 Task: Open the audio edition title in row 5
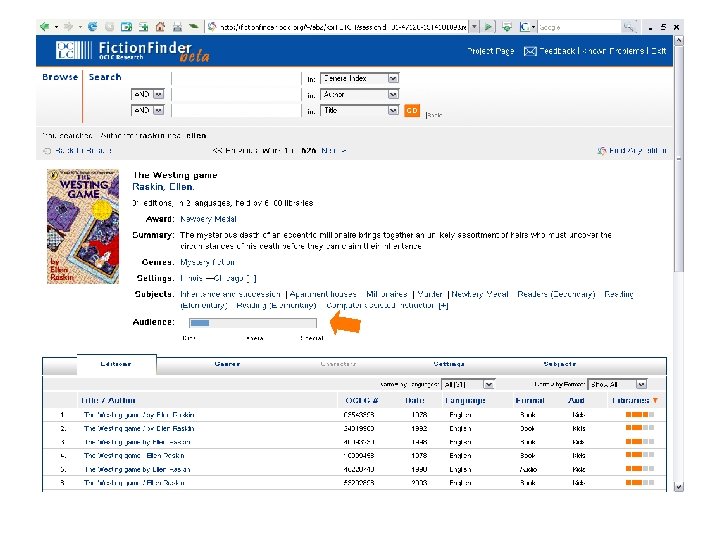[137, 469]
